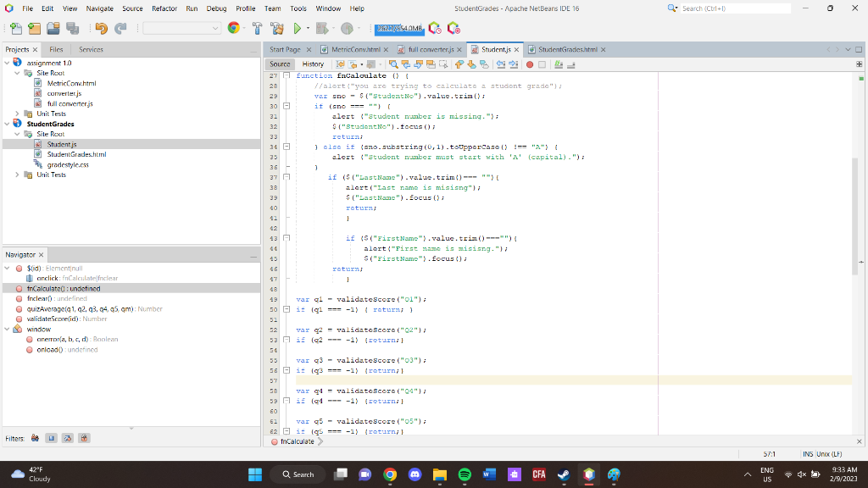
Task: Collapse the window node in Navigator
Action: click(x=8, y=329)
